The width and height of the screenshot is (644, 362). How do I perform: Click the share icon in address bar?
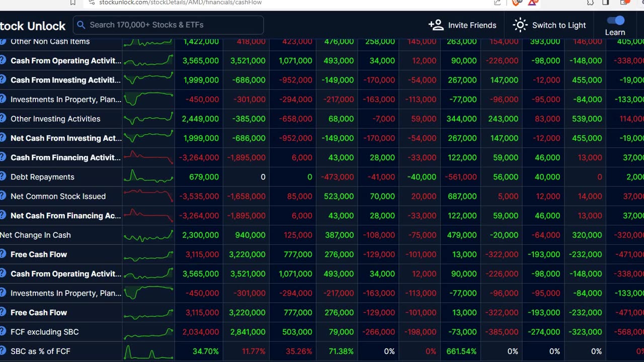pyautogui.click(x=498, y=3)
